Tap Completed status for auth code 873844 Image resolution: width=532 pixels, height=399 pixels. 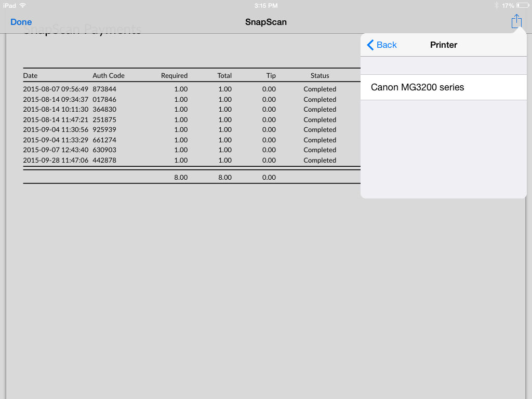coord(320,89)
